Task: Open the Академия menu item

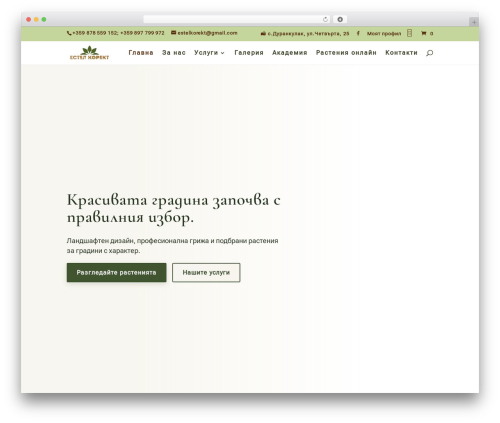Action: [290, 53]
